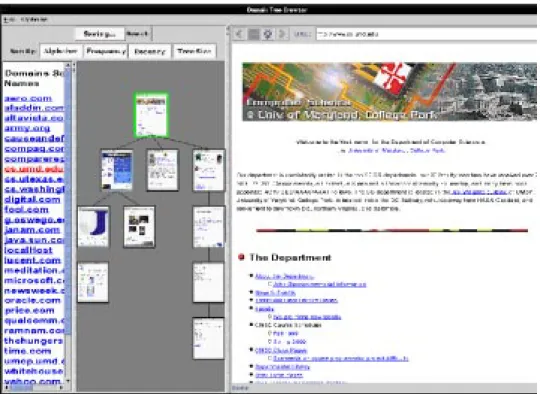Select the java.sun.com domain
Viewport: 540px width, 394px height.
tap(34, 240)
